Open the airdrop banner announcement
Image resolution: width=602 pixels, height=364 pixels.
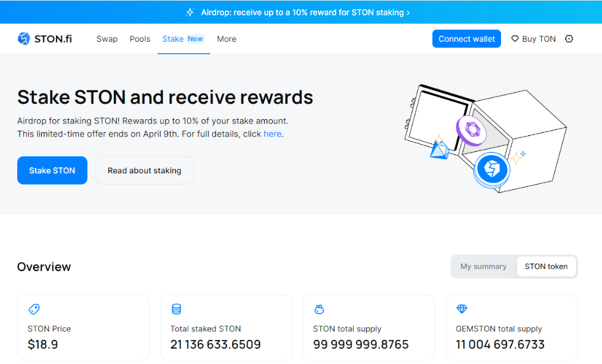pyautogui.click(x=301, y=12)
